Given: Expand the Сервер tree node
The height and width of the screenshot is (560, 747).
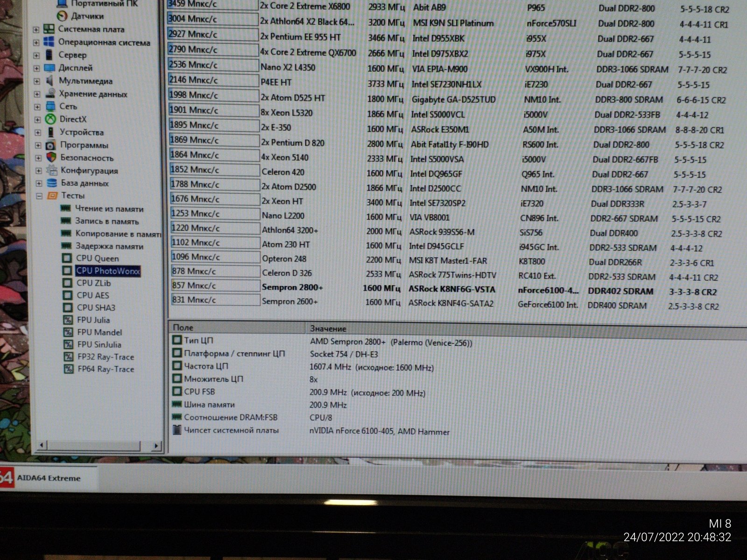Looking at the screenshot, I should click(36, 55).
